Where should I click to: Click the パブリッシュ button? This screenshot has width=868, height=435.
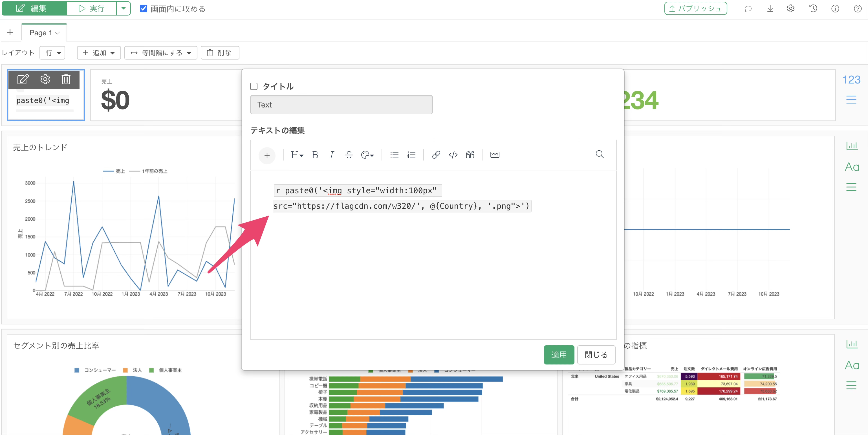(695, 8)
